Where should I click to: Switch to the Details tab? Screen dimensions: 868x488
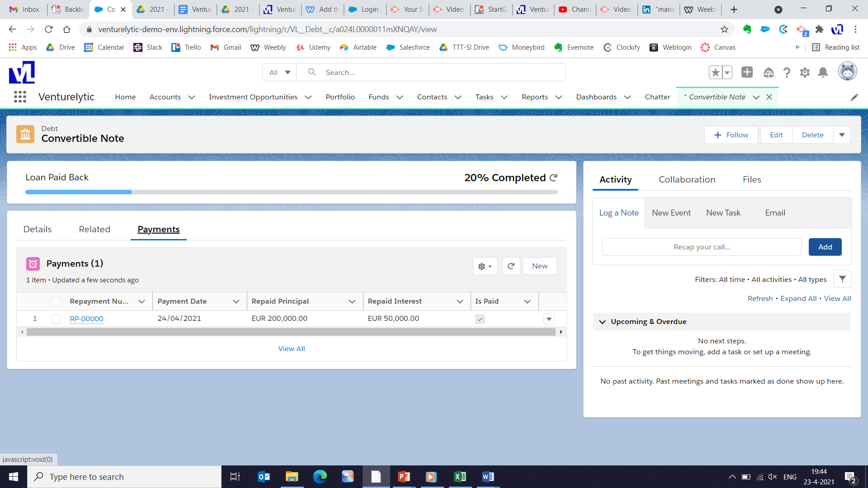(38, 229)
